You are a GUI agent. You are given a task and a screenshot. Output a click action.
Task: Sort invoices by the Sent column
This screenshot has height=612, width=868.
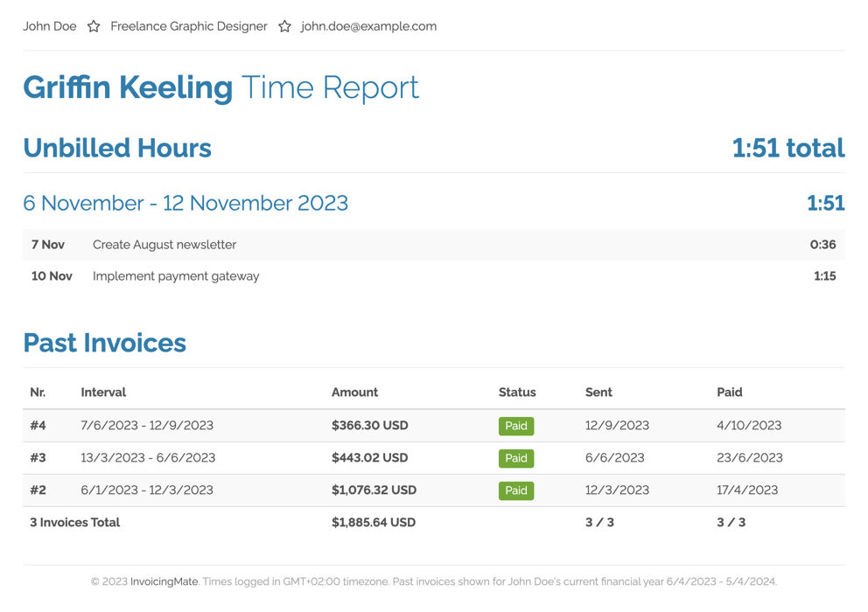[598, 393]
